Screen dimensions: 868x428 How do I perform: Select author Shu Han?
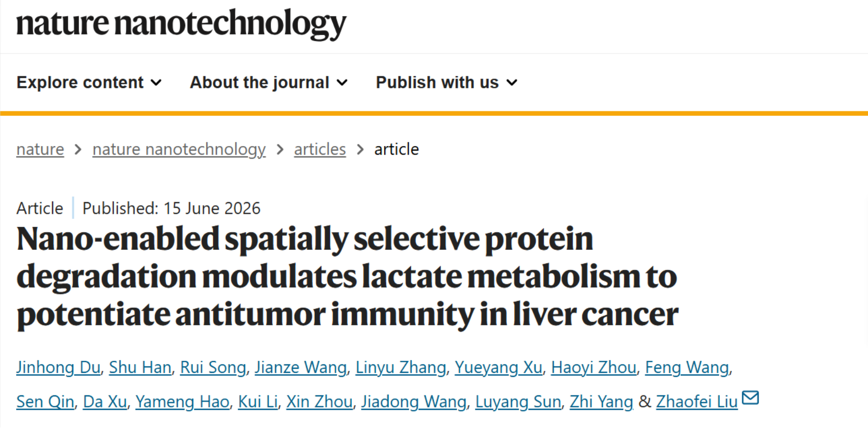click(140, 367)
